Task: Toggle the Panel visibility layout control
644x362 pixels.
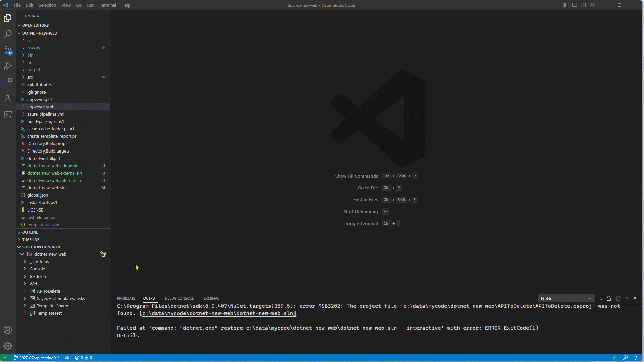Action: coord(575,5)
